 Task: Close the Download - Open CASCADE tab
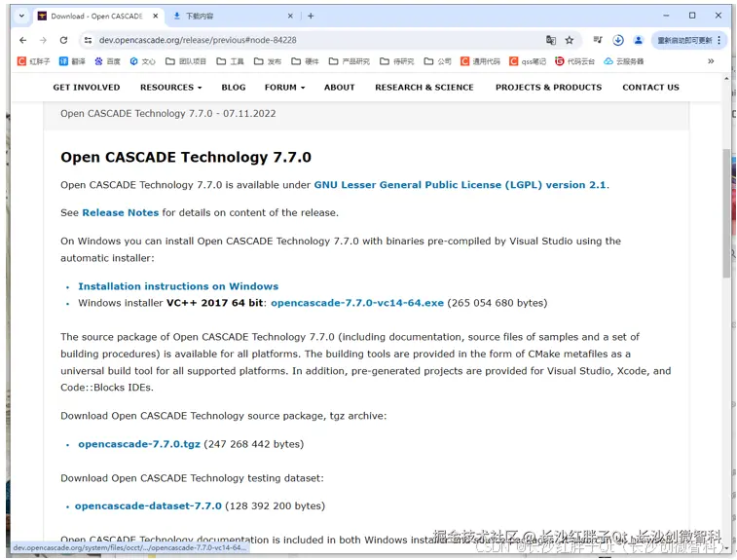(x=156, y=16)
